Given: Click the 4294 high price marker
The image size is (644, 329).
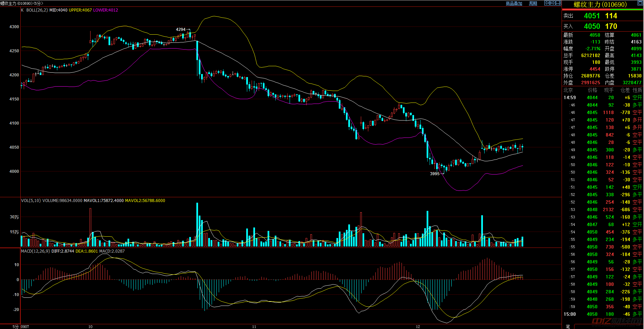Looking at the screenshot, I should tap(181, 30).
